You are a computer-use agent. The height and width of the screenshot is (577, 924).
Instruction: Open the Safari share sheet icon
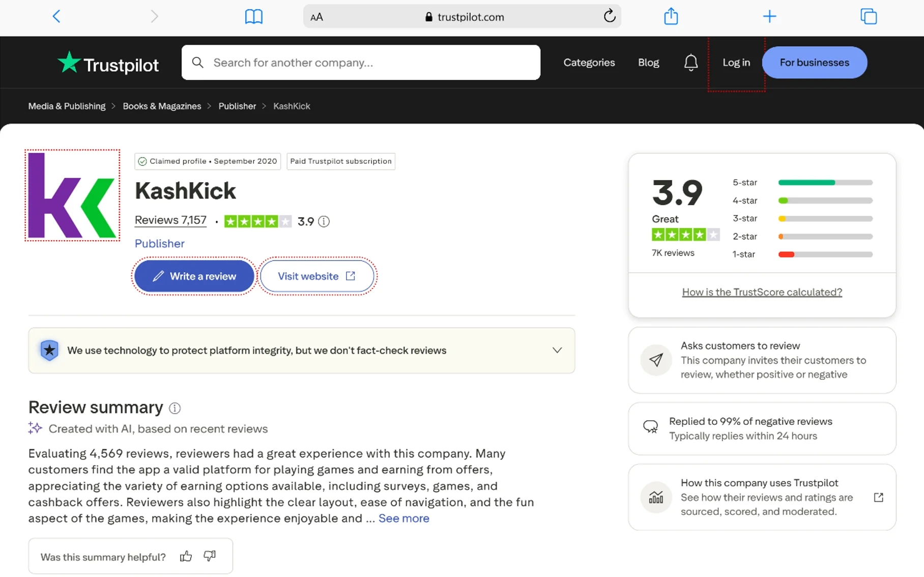pos(671,16)
